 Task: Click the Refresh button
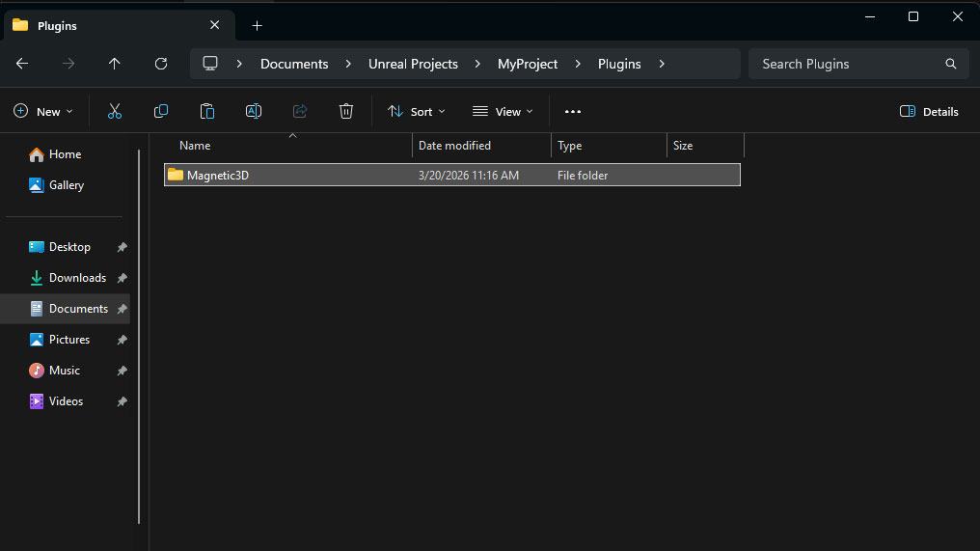click(x=161, y=64)
